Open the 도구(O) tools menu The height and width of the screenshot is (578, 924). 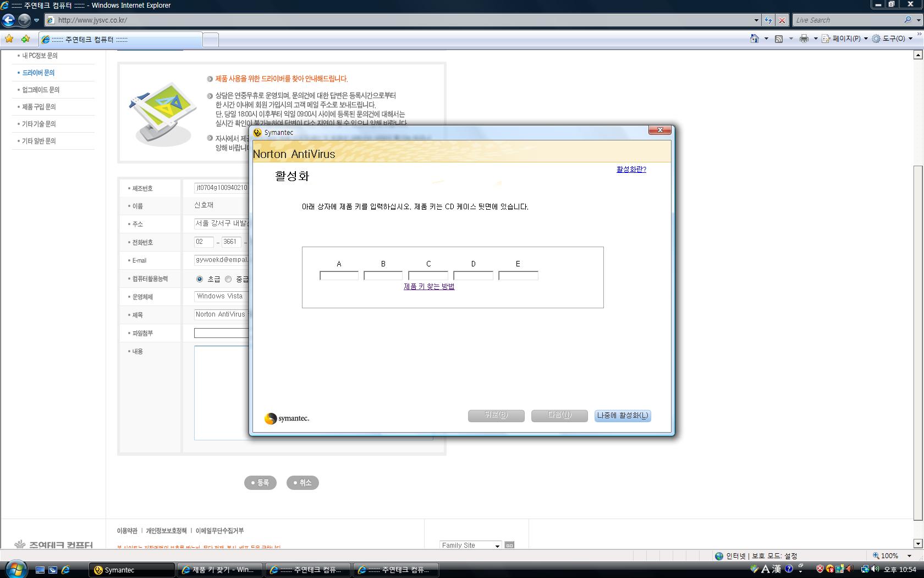pyautogui.click(x=893, y=39)
